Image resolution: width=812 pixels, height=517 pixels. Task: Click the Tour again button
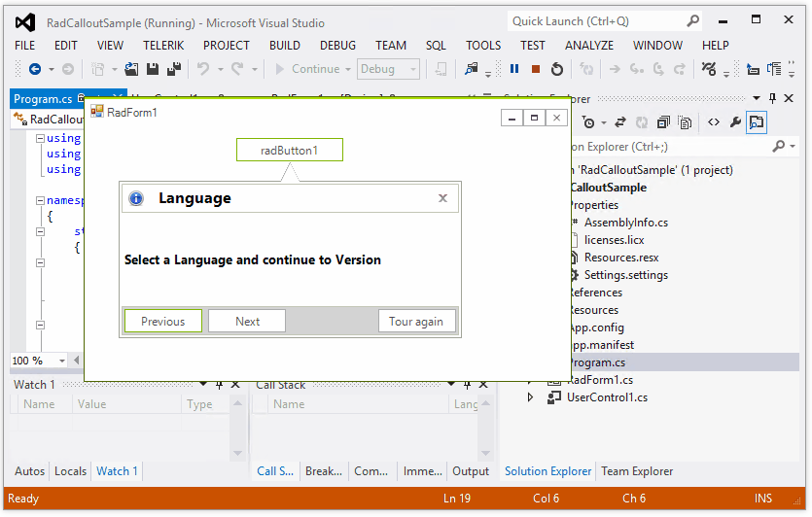tap(416, 322)
